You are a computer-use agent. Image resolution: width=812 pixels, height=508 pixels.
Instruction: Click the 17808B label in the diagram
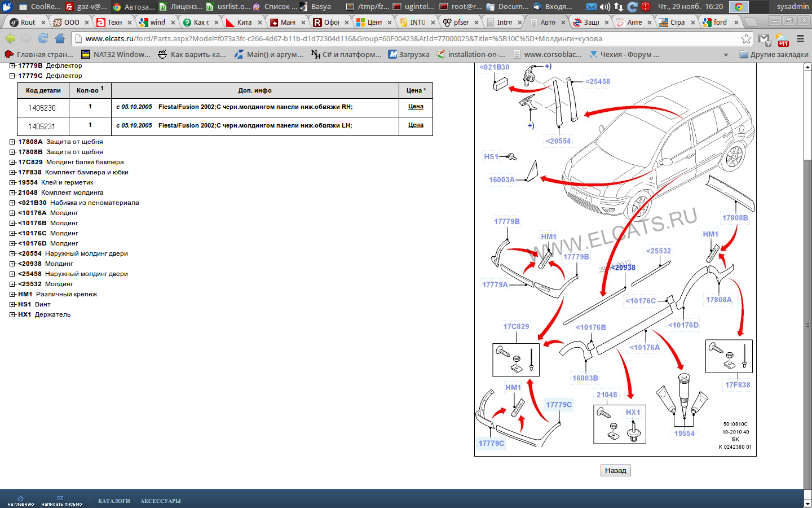point(735,218)
